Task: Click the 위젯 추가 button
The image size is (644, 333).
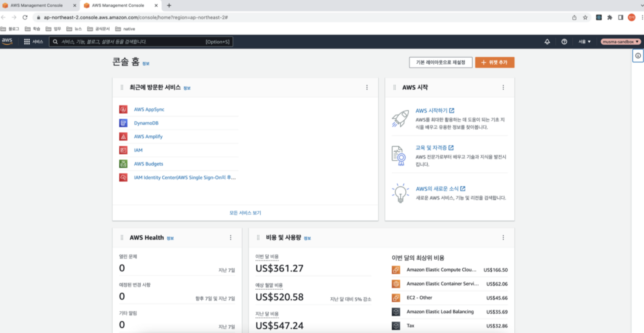Action: tap(494, 62)
